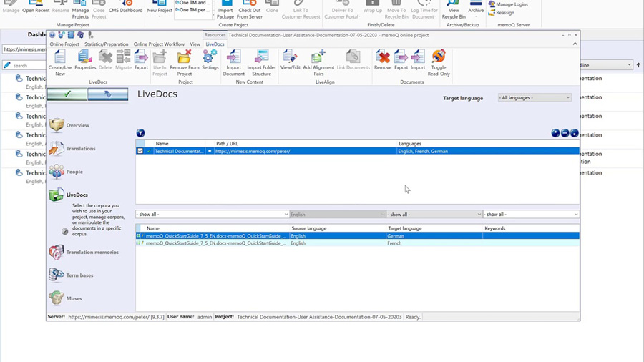Viewport: 644px width, 362px height.
Task: Click the blue arrow button above the sidebar
Action: pyautogui.click(x=107, y=94)
